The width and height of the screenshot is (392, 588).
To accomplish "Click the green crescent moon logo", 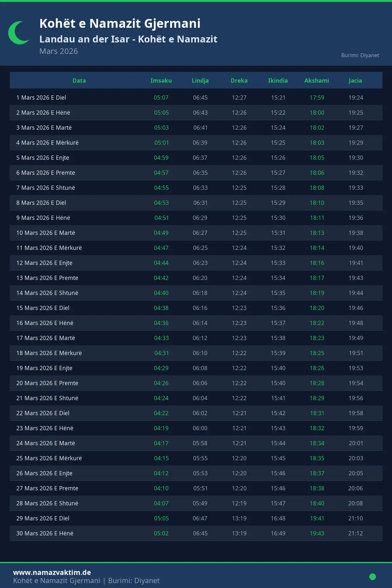I will click(18, 33).
